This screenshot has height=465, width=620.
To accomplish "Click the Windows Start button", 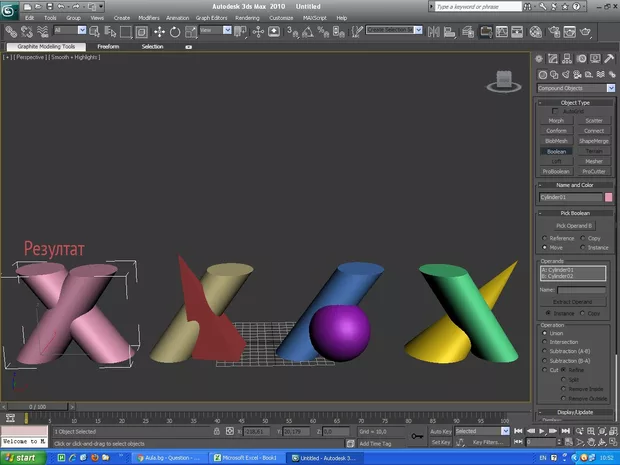I will [25, 457].
